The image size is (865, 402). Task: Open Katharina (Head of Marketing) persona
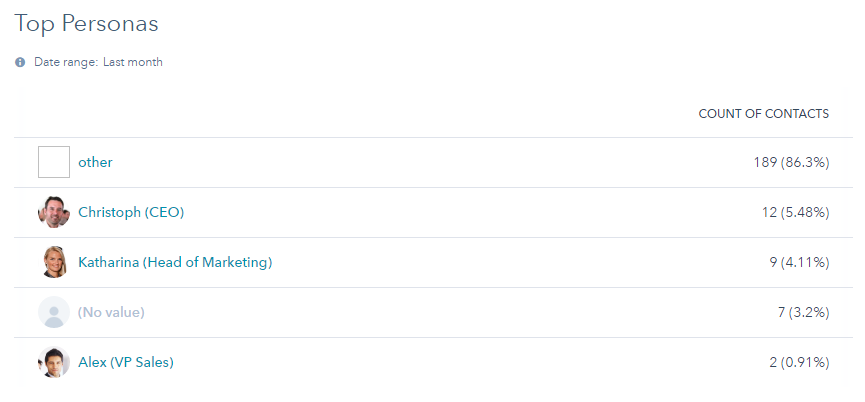pyautogui.click(x=175, y=262)
